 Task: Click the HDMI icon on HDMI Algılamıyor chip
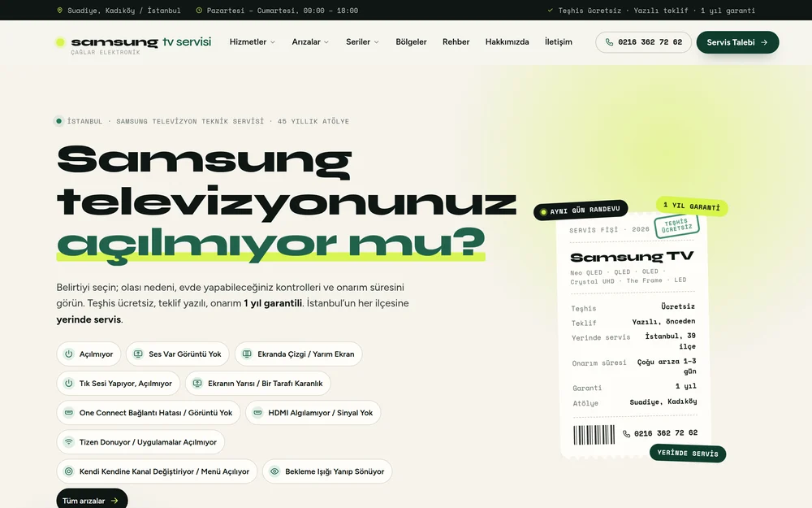[x=257, y=413]
